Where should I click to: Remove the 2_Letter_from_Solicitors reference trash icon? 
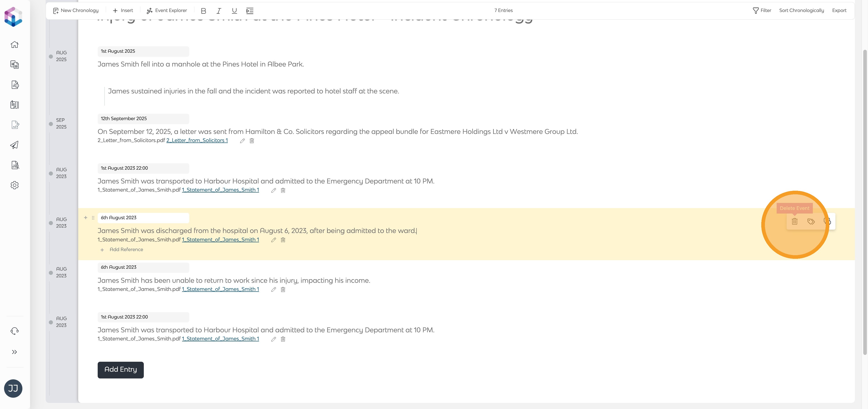coord(252,141)
